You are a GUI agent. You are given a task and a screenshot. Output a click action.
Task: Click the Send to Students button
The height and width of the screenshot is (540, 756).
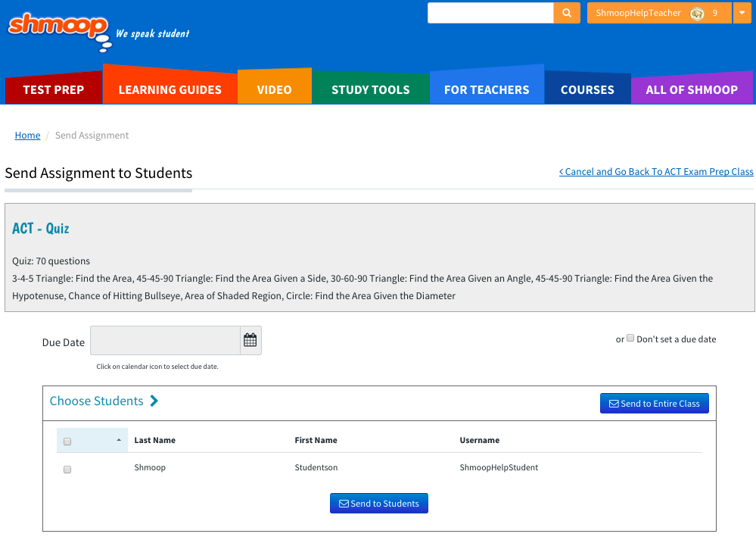point(379,504)
